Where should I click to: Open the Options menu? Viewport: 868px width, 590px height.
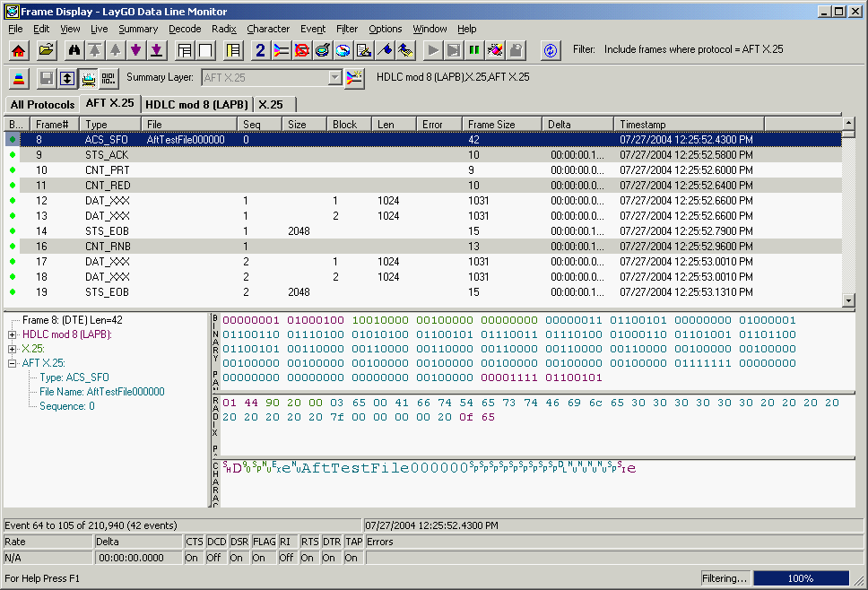click(386, 29)
